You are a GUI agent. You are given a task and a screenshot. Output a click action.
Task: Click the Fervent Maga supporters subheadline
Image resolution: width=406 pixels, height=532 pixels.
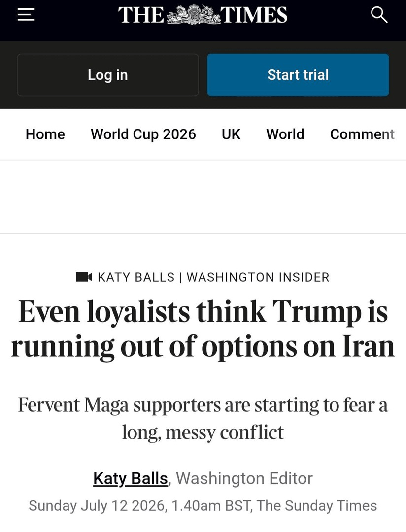[203, 418]
